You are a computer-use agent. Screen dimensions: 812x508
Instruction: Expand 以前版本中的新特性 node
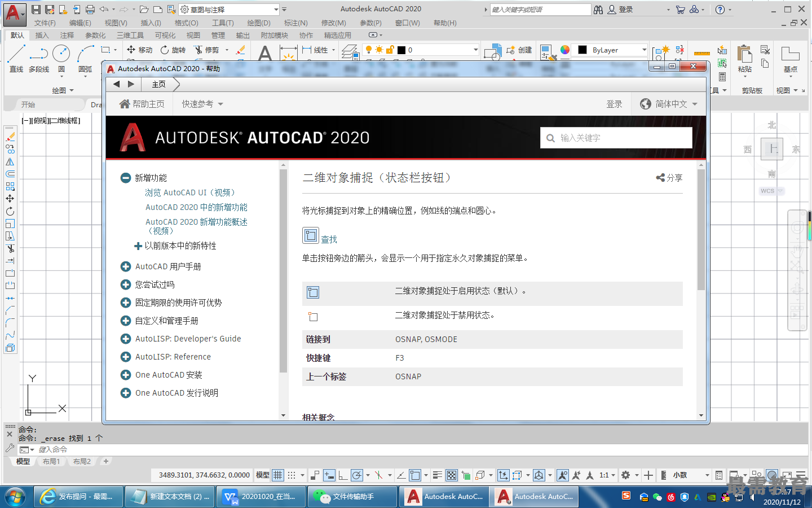pos(138,246)
